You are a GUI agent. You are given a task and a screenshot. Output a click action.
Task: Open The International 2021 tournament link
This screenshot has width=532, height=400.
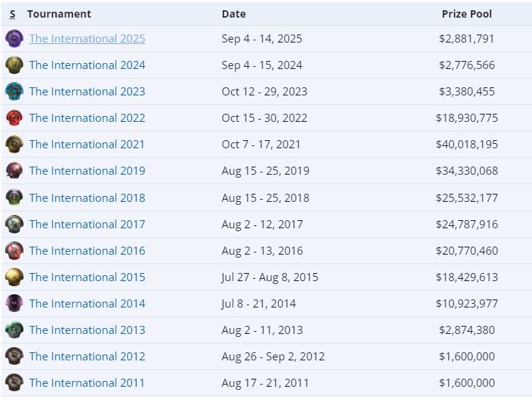pyautogui.click(x=87, y=145)
